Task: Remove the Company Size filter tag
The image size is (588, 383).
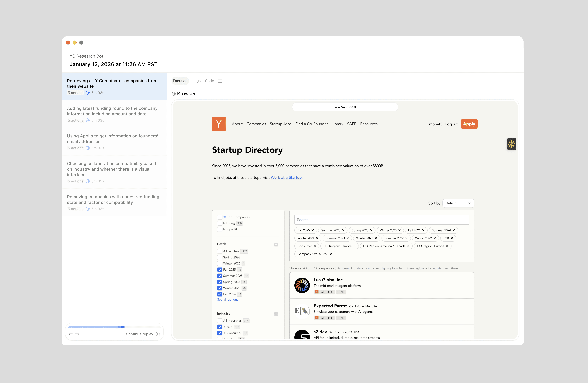Action: 331,254
